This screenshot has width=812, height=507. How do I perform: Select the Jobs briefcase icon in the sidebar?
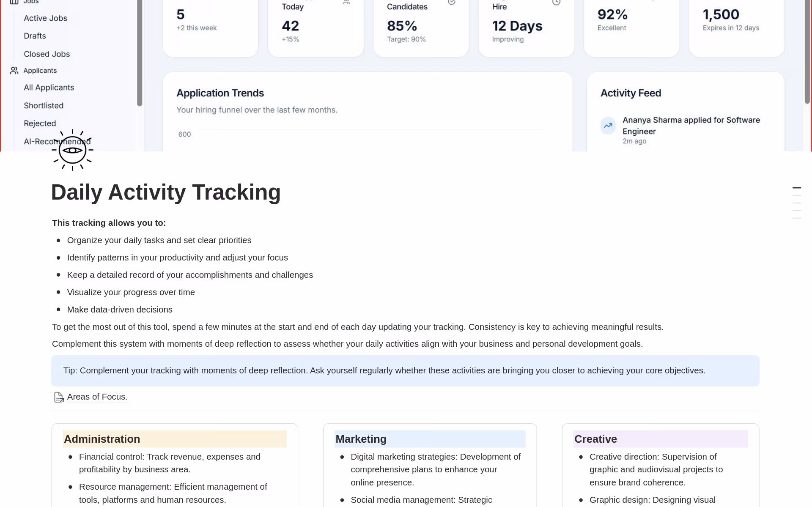tap(15, 2)
